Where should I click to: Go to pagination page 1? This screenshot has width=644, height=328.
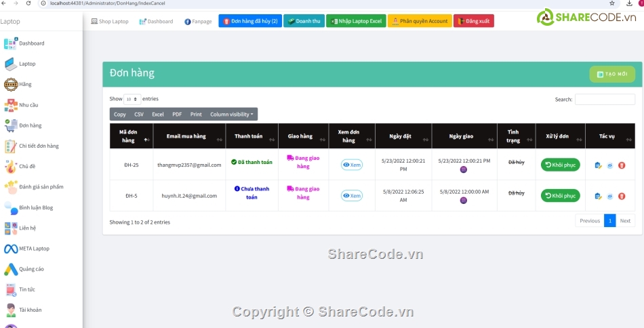(x=610, y=220)
